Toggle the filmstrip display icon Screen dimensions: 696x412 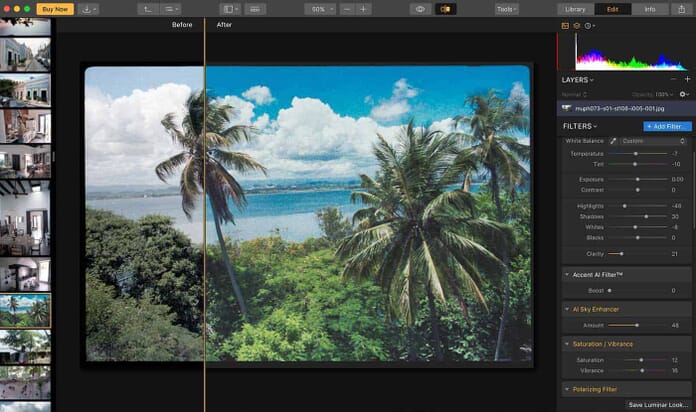[x=255, y=9]
